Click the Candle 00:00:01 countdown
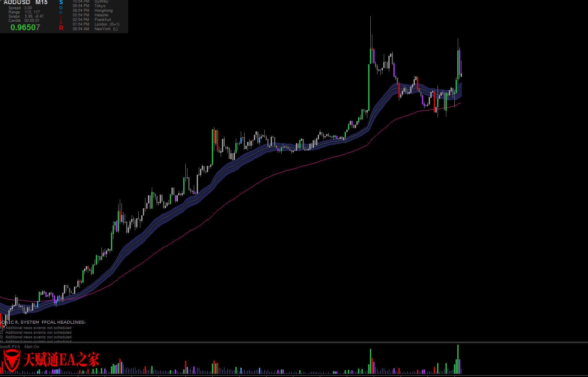The width and height of the screenshot is (588, 377). [x=24, y=21]
